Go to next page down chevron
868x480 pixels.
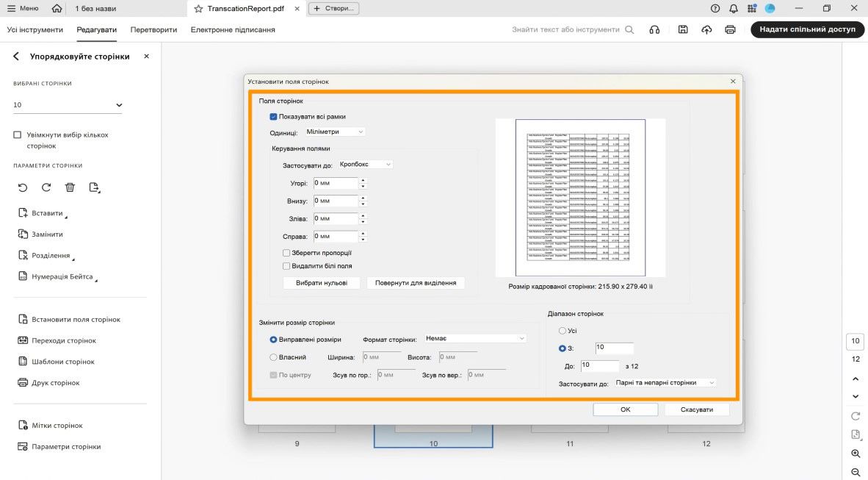click(x=856, y=396)
